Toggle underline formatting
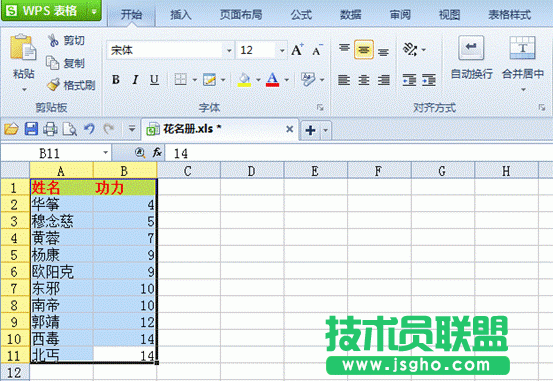553x381 pixels. (x=154, y=80)
